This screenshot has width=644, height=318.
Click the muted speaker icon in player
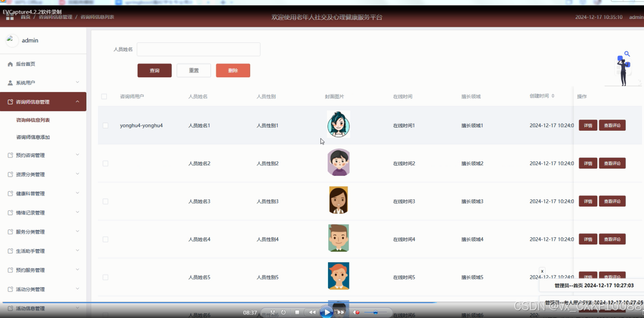(x=356, y=312)
